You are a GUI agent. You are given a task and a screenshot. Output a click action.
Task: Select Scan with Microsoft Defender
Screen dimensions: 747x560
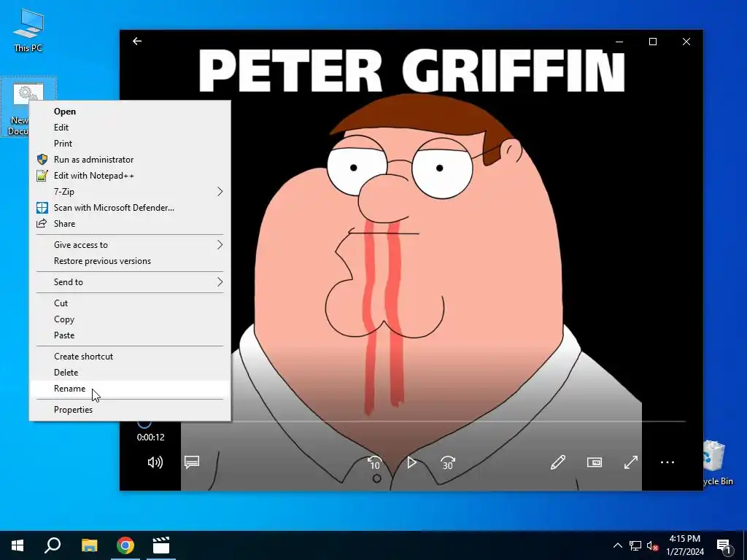pos(130,208)
